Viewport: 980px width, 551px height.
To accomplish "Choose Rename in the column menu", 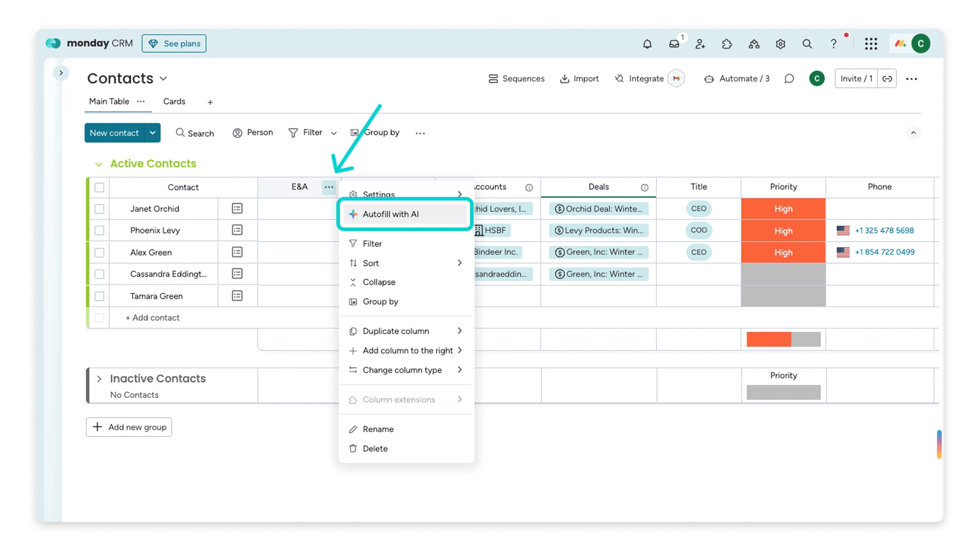I will coord(405,429).
